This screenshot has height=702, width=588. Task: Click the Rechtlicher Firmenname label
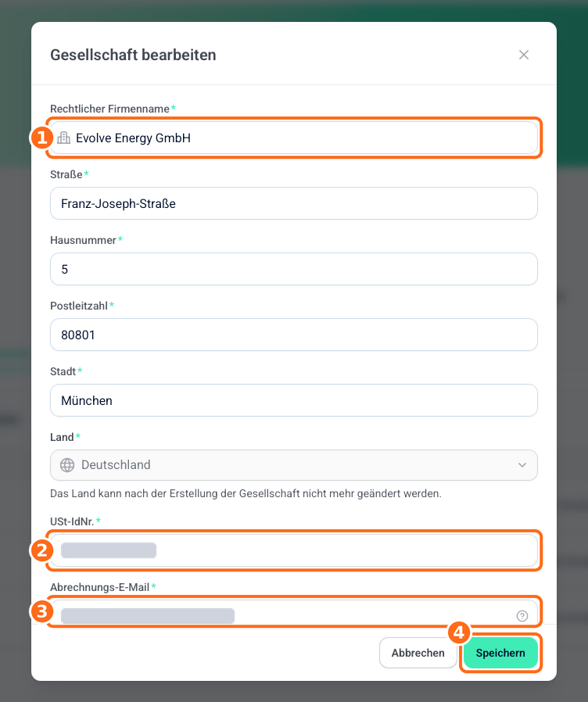(x=109, y=109)
